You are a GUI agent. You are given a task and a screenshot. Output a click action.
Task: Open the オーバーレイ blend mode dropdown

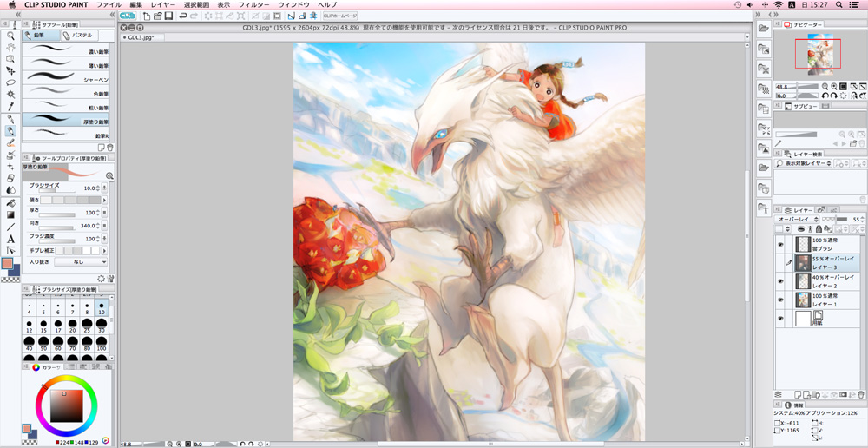point(796,220)
